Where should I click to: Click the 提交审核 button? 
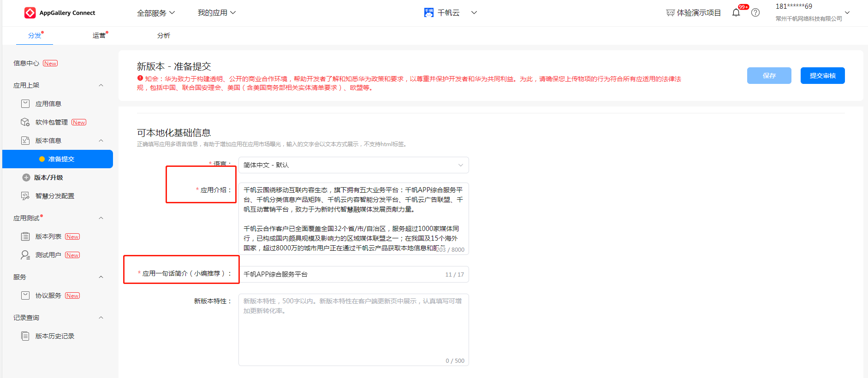[x=823, y=76]
